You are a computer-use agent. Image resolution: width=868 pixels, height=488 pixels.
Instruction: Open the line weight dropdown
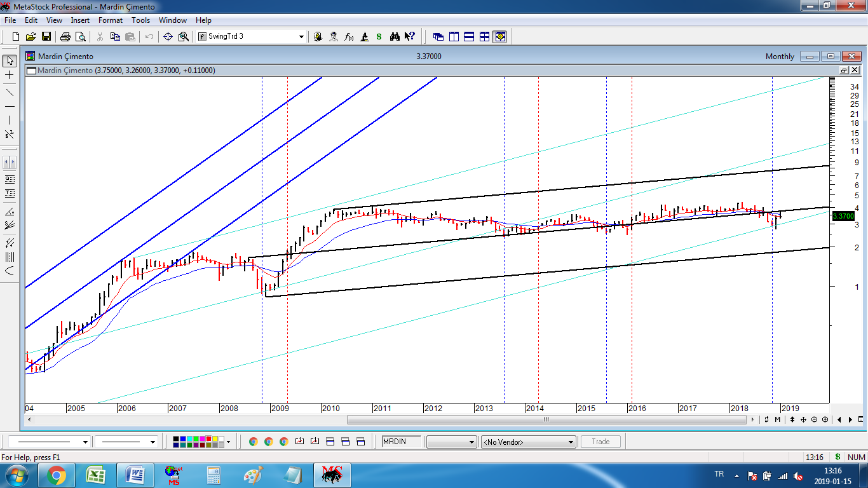click(x=153, y=442)
